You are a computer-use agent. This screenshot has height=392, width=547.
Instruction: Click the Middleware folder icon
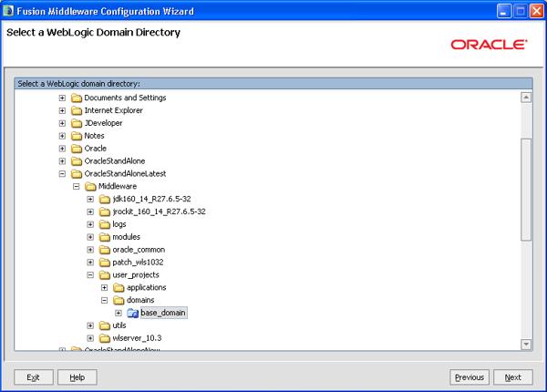click(x=90, y=186)
